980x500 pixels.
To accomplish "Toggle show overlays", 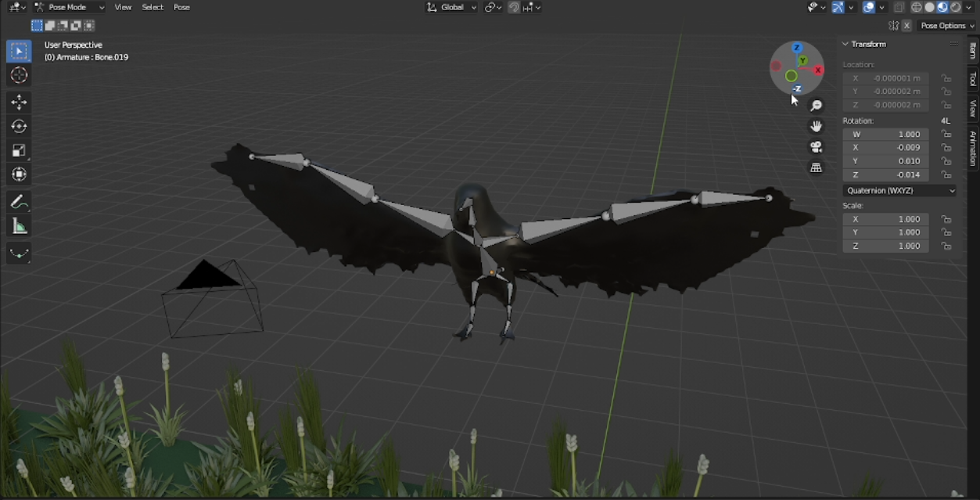I will click(869, 7).
